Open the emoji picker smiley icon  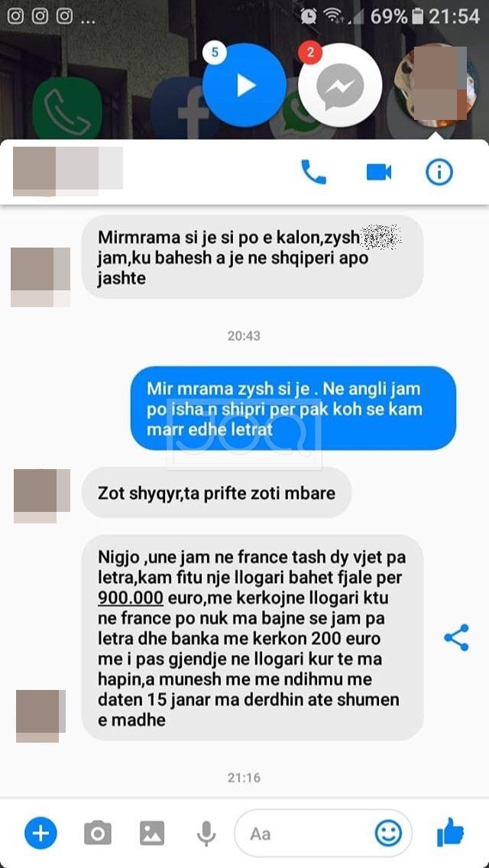click(388, 833)
